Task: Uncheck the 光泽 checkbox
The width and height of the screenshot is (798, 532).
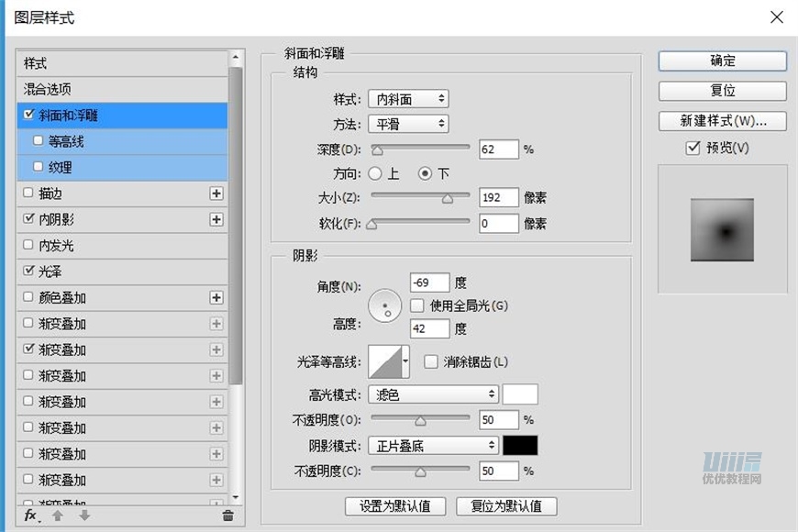Action: pyautogui.click(x=28, y=271)
